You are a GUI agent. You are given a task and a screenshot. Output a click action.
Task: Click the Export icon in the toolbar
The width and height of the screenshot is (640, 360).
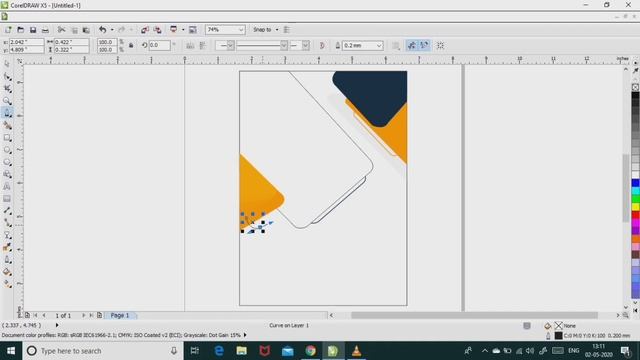coord(157,30)
